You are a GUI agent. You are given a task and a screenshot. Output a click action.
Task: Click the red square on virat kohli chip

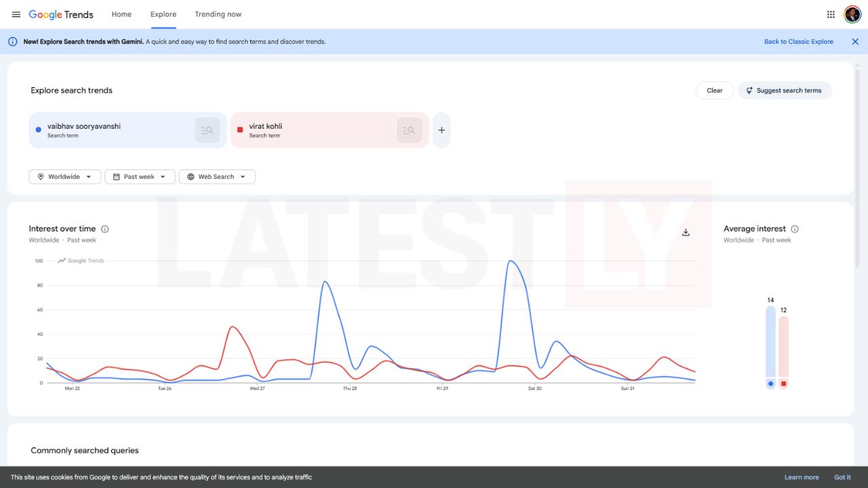coord(239,129)
